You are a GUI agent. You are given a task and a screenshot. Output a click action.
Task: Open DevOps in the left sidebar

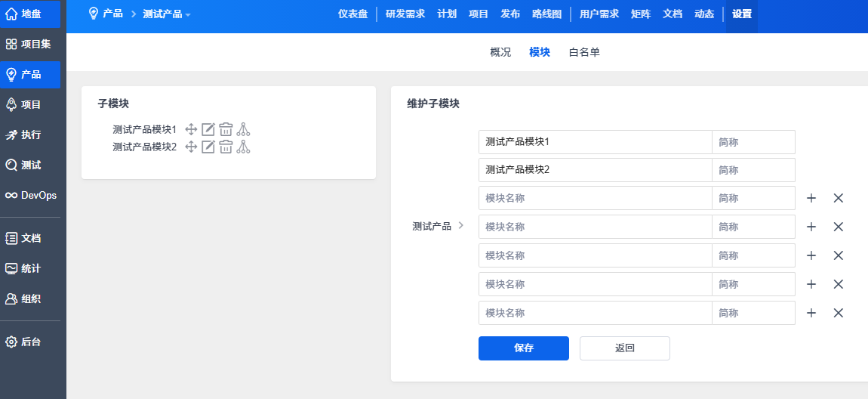click(32, 195)
